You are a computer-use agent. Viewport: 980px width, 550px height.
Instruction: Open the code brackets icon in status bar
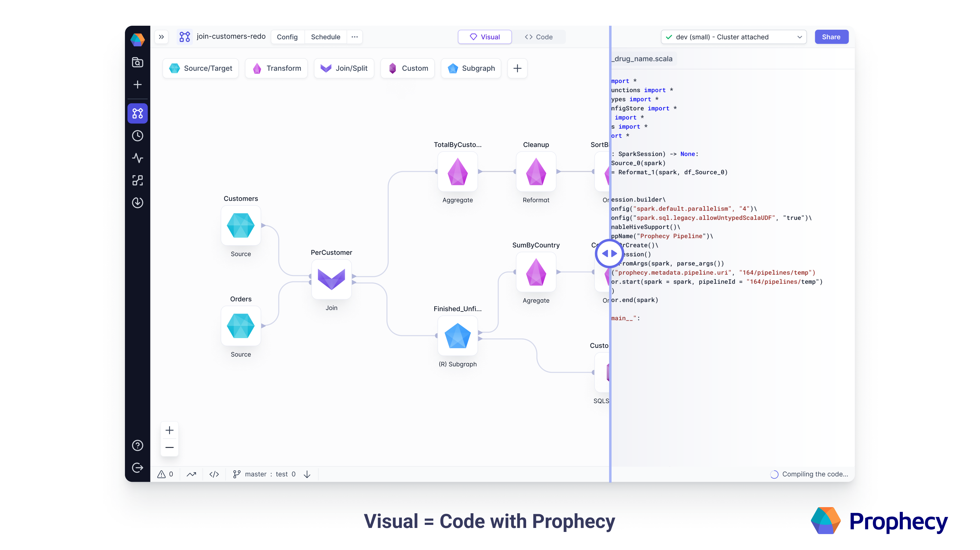[214, 474]
